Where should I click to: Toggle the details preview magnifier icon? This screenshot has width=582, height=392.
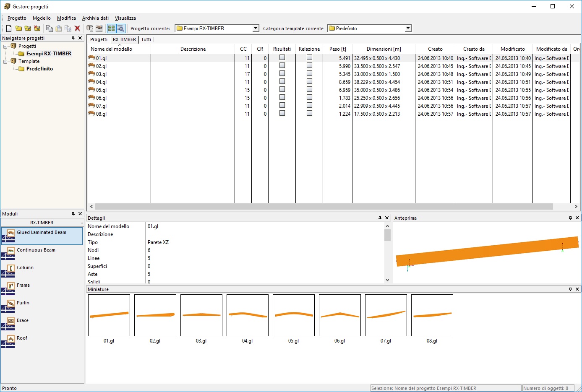coord(121,29)
